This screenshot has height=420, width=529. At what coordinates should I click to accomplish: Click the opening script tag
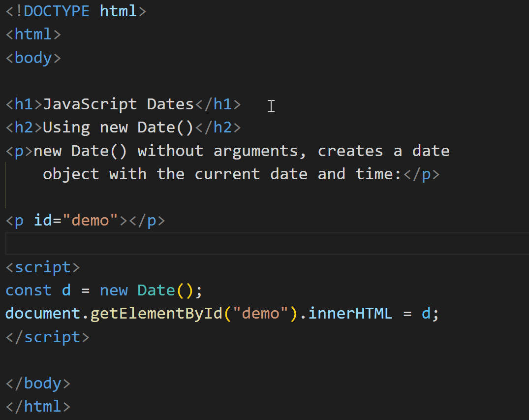click(x=42, y=266)
